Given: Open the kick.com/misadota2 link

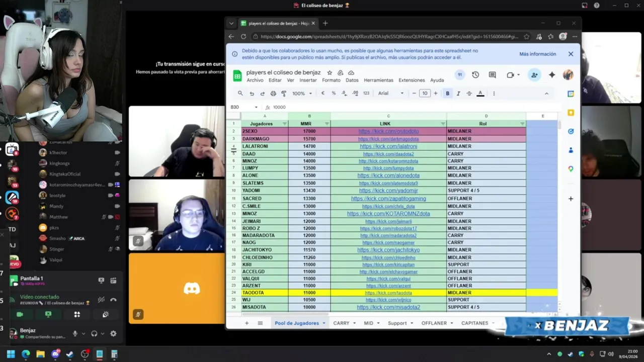Looking at the screenshot, I should [x=388, y=307].
